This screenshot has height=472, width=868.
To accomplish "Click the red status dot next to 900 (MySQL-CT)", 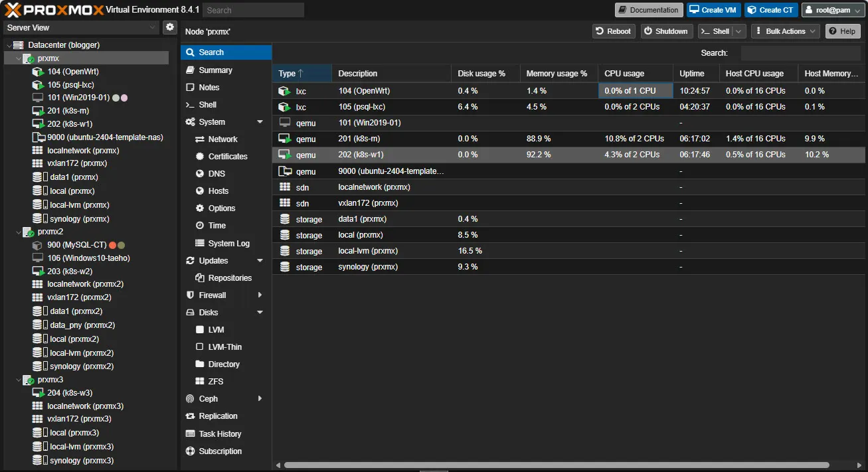I will coord(113,245).
